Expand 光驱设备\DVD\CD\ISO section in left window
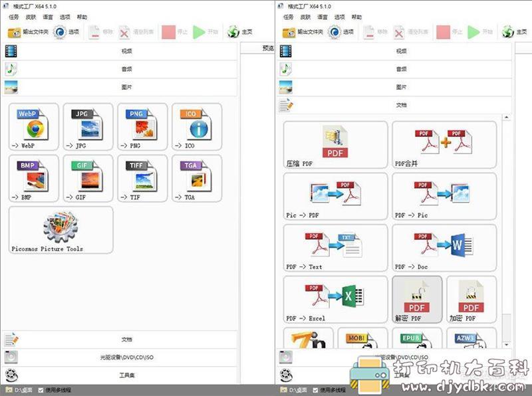 120,357
